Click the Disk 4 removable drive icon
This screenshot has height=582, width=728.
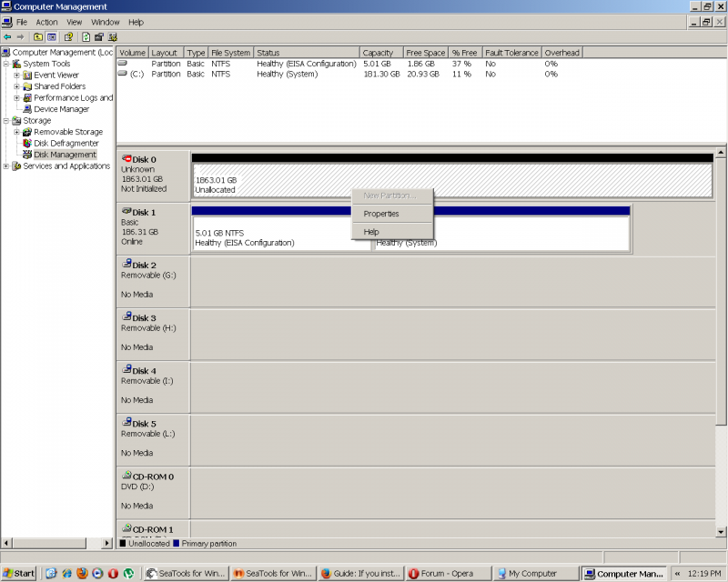click(126, 369)
